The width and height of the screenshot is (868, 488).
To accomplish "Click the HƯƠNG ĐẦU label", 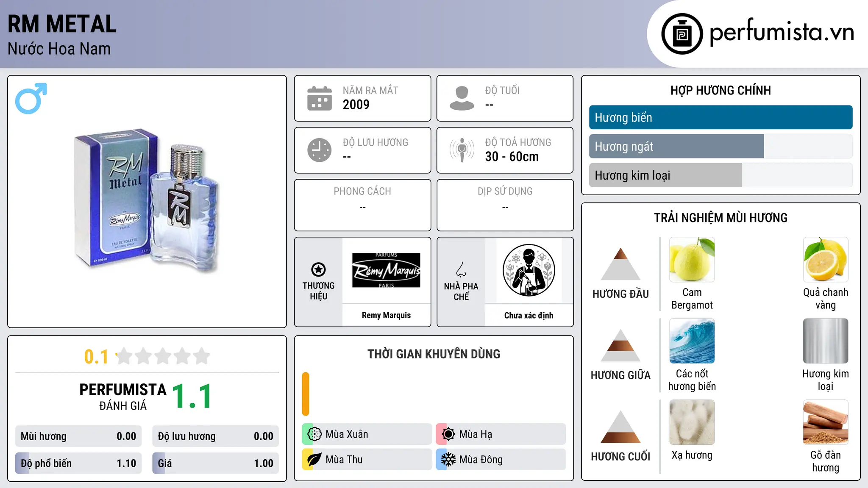I will point(620,294).
